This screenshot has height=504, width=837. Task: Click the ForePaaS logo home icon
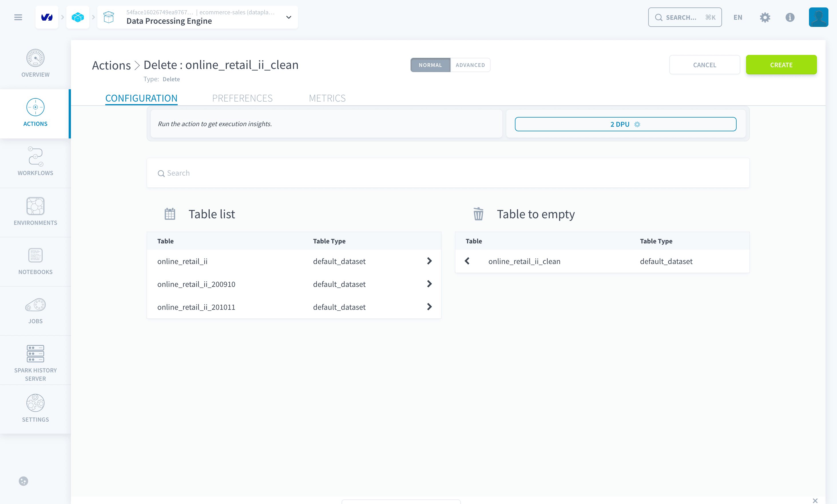point(47,17)
